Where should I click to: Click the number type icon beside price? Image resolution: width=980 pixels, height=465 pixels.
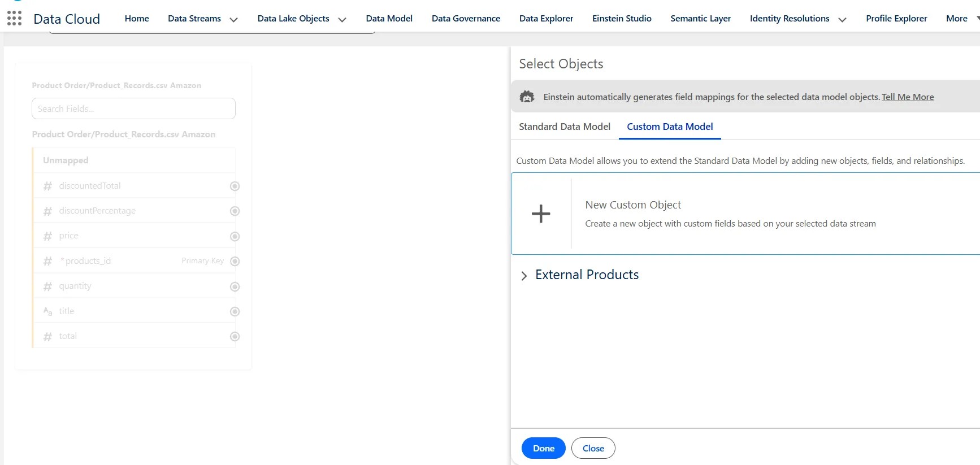(48, 236)
